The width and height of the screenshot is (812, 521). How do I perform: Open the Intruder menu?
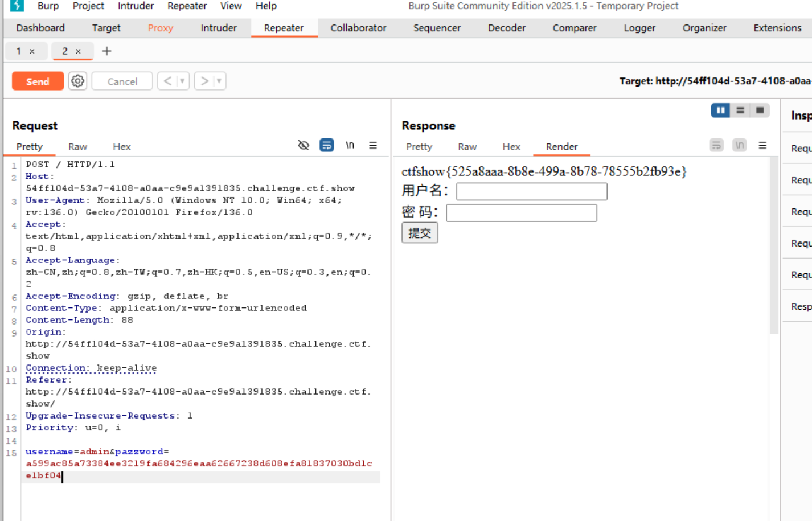[x=136, y=6]
